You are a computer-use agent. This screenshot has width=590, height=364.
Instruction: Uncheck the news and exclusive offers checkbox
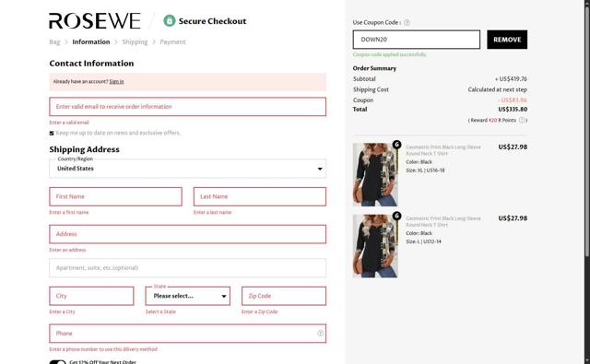pyautogui.click(x=52, y=133)
